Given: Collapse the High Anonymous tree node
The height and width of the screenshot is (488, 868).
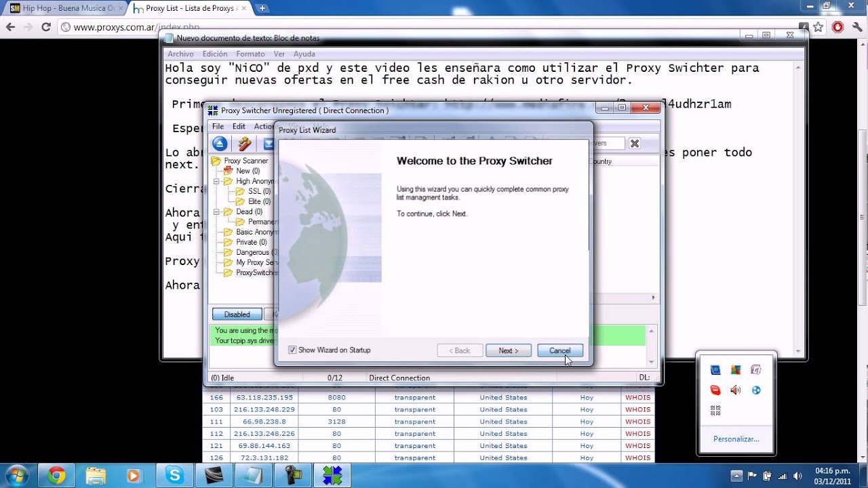Looking at the screenshot, I should tap(217, 181).
